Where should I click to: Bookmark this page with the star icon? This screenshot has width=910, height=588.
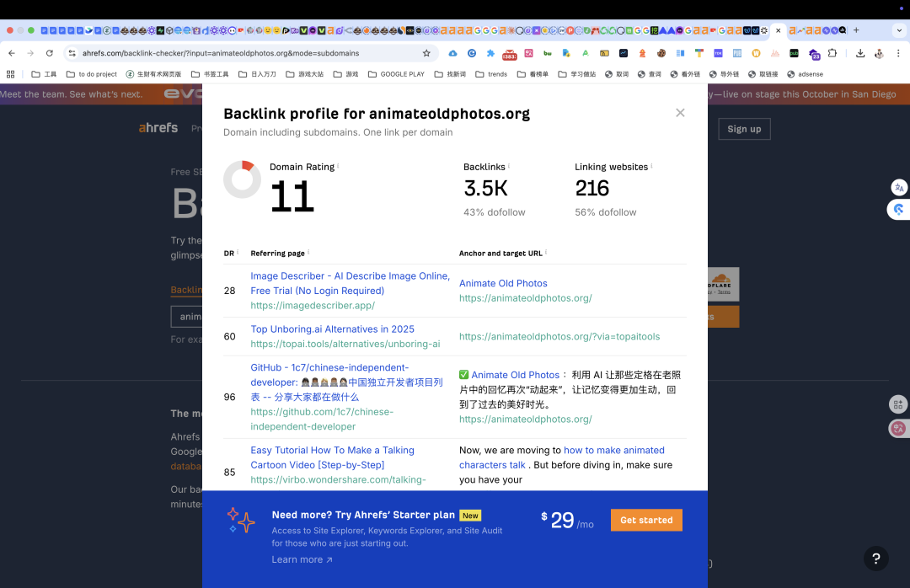[426, 53]
